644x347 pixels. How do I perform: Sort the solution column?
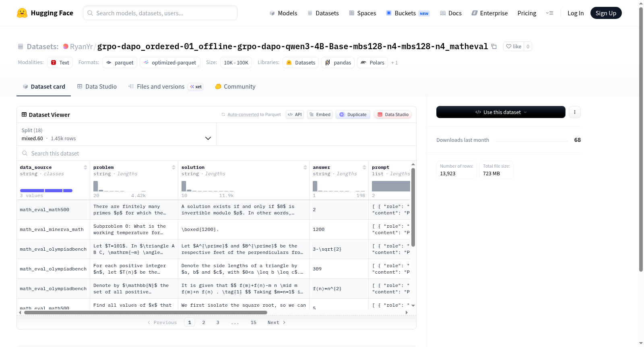click(x=305, y=167)
